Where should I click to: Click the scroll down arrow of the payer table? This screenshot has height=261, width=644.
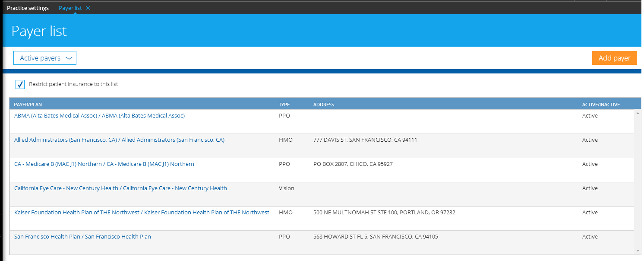point(638,250)
